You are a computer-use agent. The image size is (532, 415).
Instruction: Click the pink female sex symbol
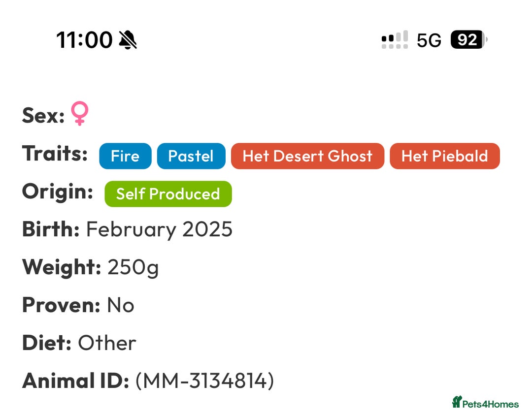coord(80,114)
